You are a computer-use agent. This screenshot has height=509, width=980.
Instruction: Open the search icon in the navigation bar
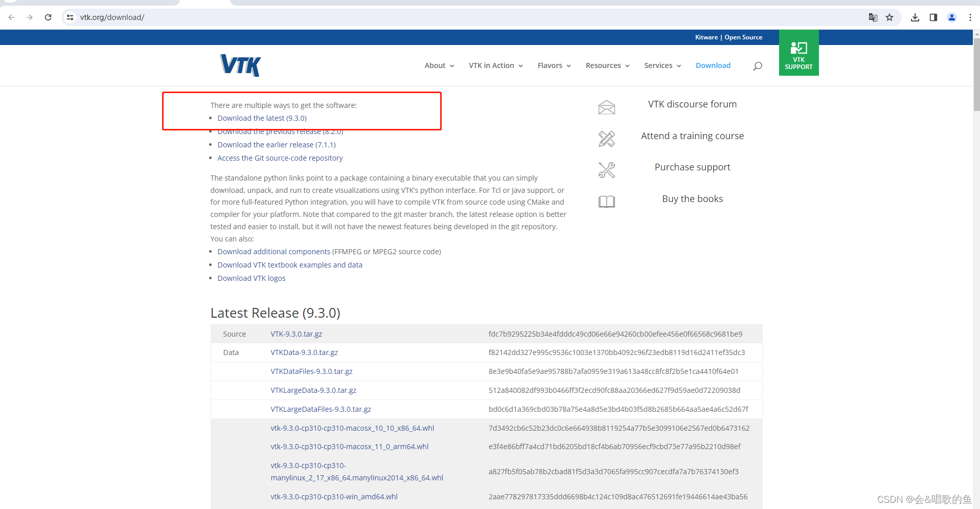pos(757,65)
